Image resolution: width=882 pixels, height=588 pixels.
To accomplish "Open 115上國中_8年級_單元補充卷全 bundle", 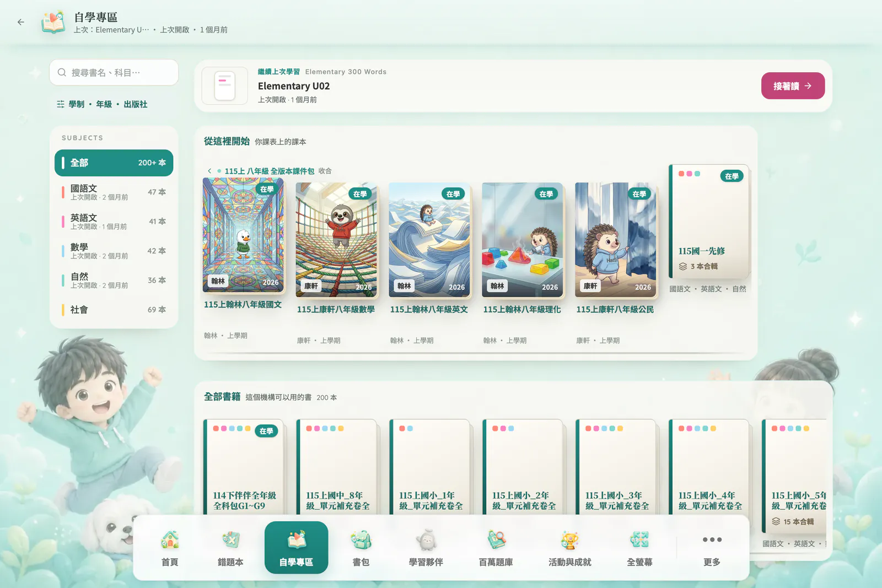I will 336,467.
